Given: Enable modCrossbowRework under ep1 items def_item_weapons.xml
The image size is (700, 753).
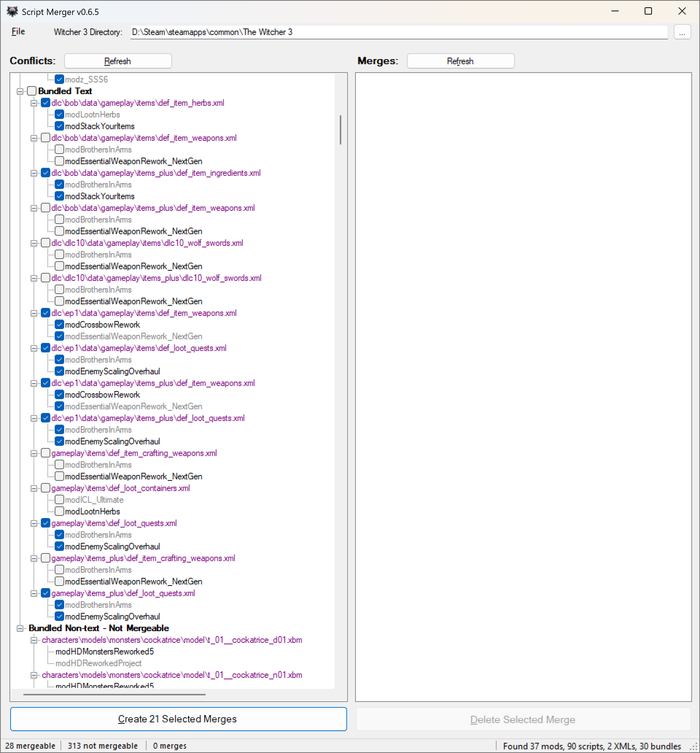Looking at the screenshot, I should click(59, 325).
